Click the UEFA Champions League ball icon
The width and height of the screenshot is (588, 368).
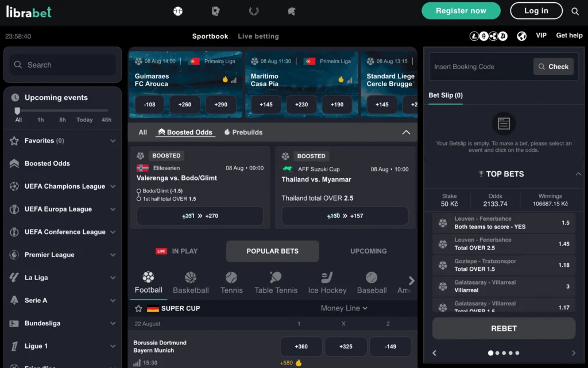pos(14,186)
